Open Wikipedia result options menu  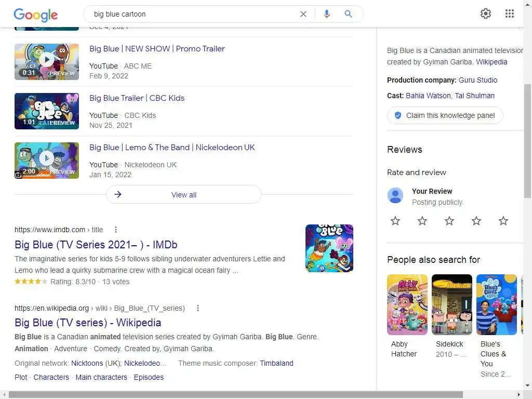198,308
